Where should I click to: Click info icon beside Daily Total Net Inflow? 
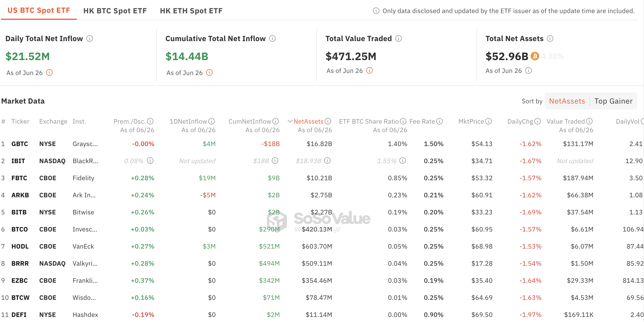[x=90, y=39]
